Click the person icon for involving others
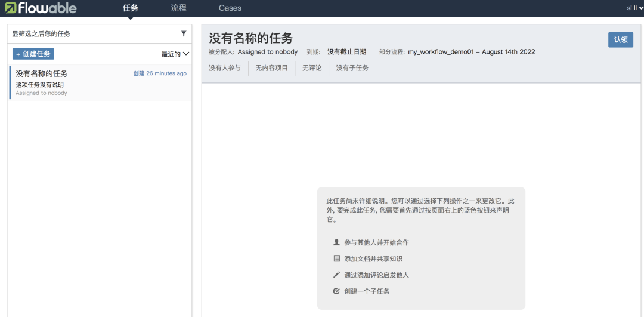 point(336,242)
